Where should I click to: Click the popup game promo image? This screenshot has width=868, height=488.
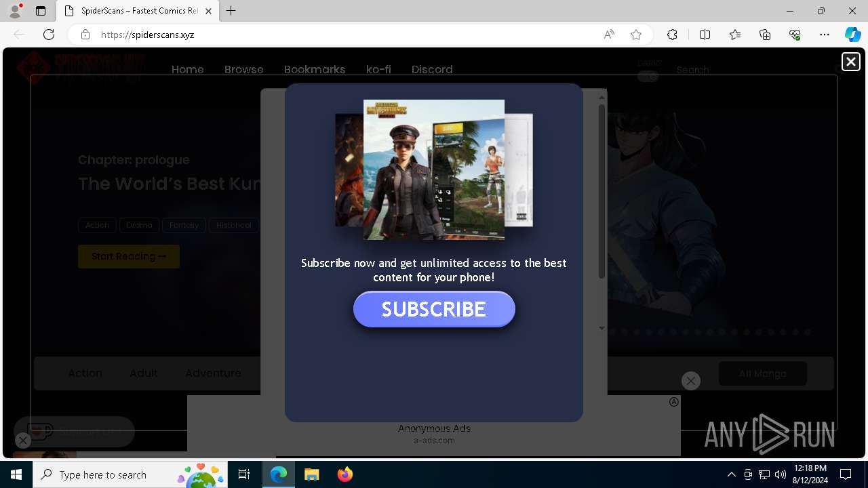click(x=434, y=169)
